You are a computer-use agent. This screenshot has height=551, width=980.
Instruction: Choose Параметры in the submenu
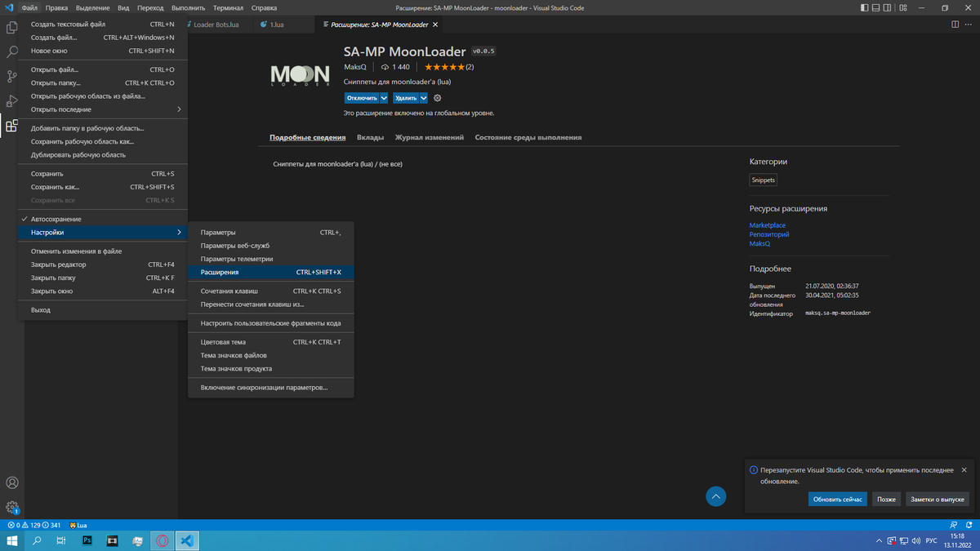tap(271, 233)
